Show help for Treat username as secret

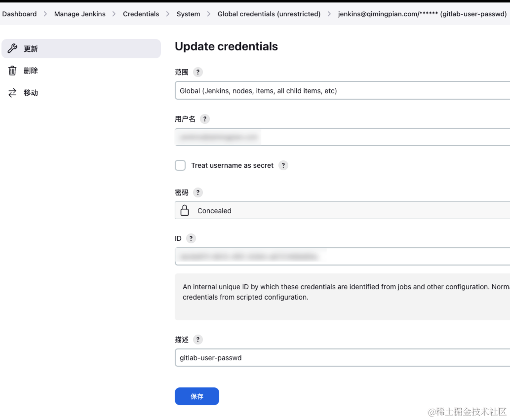(283, 165)
